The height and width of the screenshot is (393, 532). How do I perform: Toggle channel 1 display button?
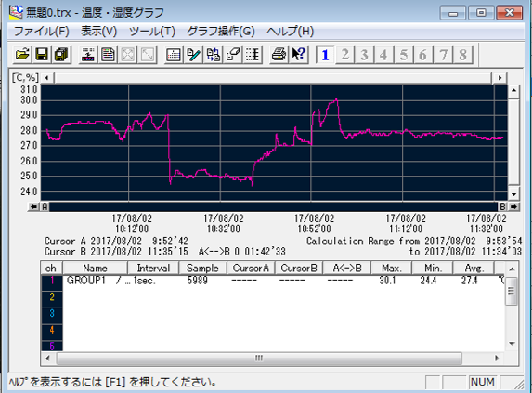[x=325, y=54]
